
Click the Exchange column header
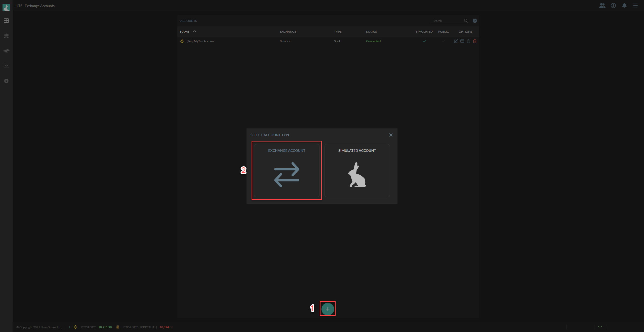(x=288, y=32)
